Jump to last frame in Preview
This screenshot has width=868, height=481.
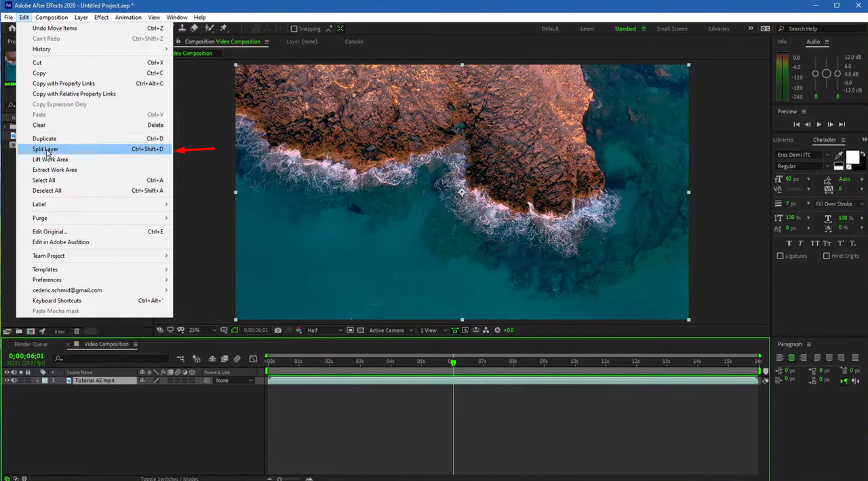[842, 124]
